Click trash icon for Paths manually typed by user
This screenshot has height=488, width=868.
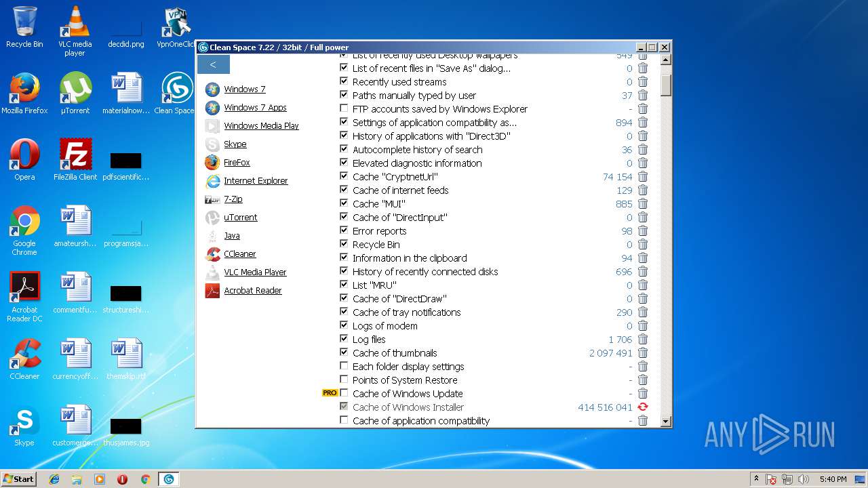click(643, 96)
